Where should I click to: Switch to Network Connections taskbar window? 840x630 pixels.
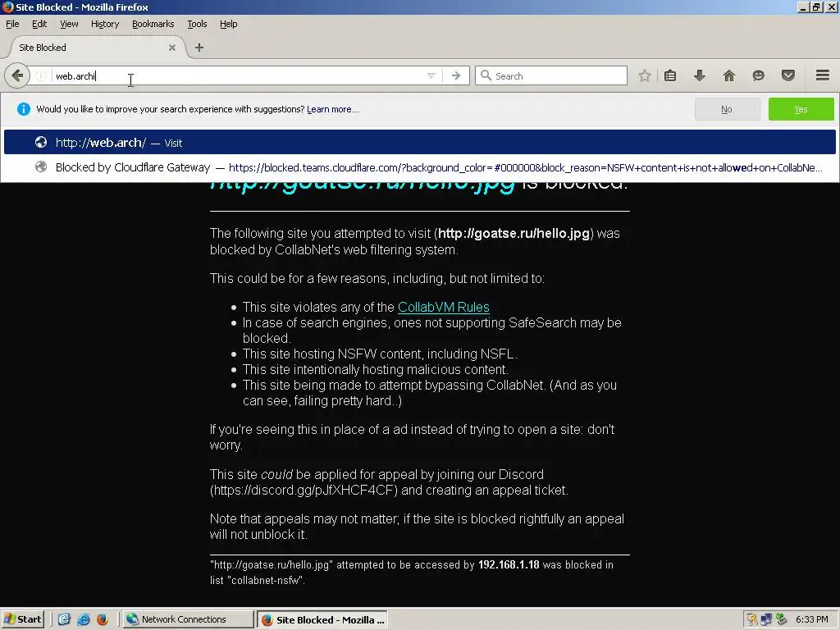pyautogui.click(x=188, y=619)
